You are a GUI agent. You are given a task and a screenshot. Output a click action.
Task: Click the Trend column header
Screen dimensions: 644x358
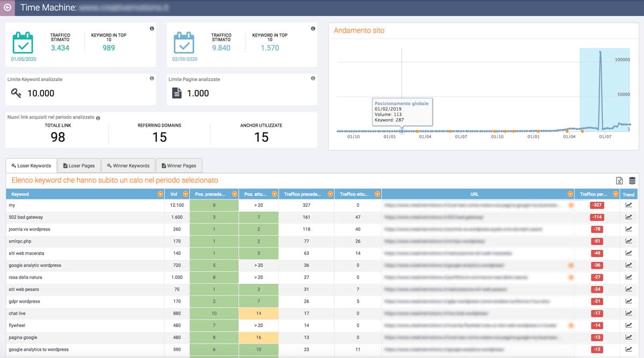pyautogui.click(x=628, y=194)
